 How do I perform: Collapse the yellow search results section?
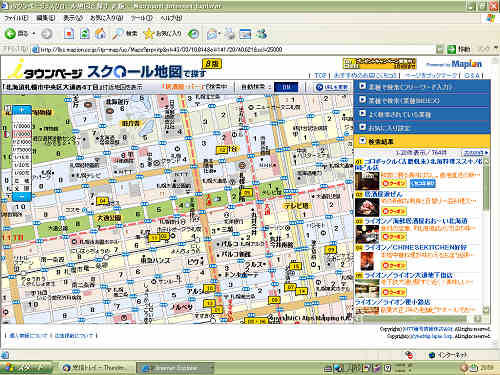(422, 141)
